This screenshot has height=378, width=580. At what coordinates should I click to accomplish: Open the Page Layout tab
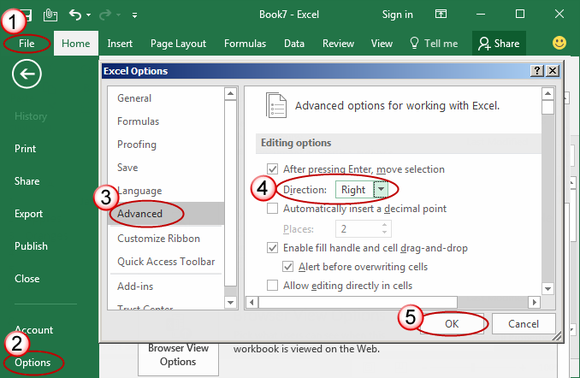coord(178,44)
